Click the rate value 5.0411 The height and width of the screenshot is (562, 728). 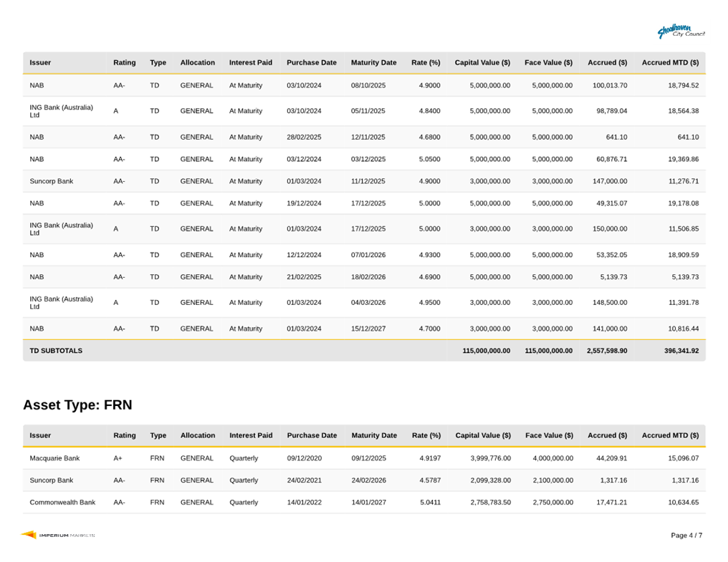(x=430, y=502)
